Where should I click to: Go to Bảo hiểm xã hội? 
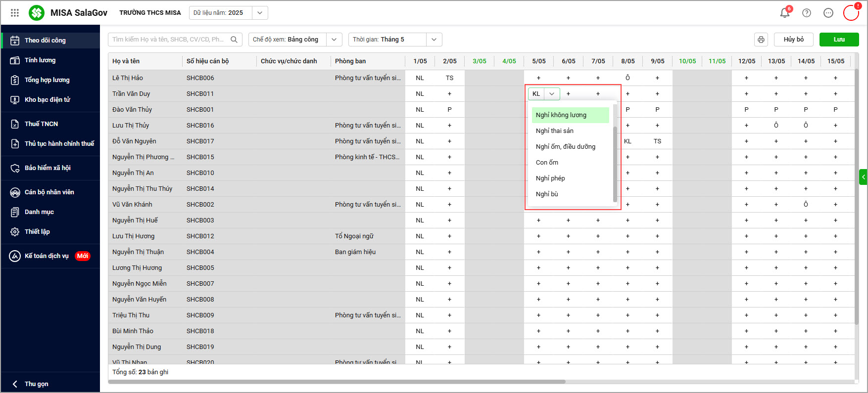[48, 168]
